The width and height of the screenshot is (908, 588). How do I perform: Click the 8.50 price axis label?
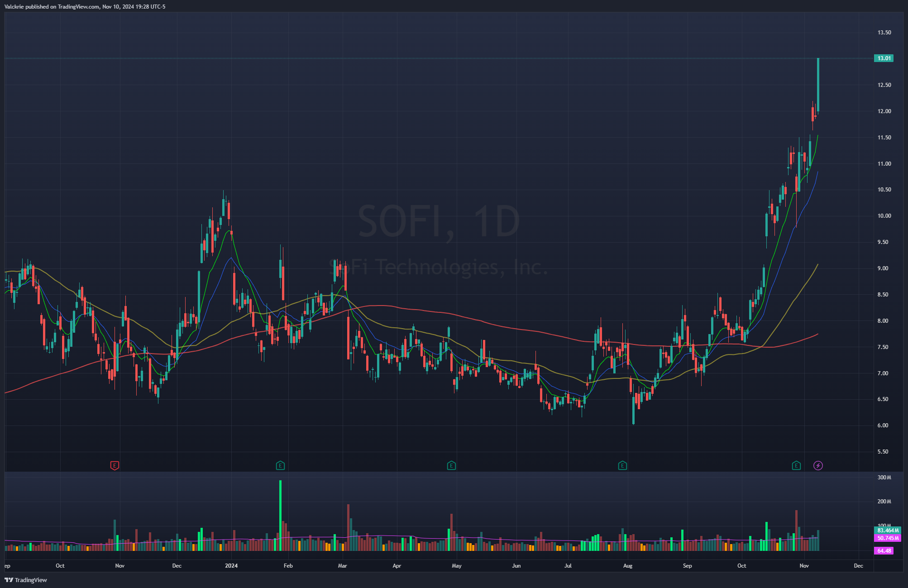point(884,295)
